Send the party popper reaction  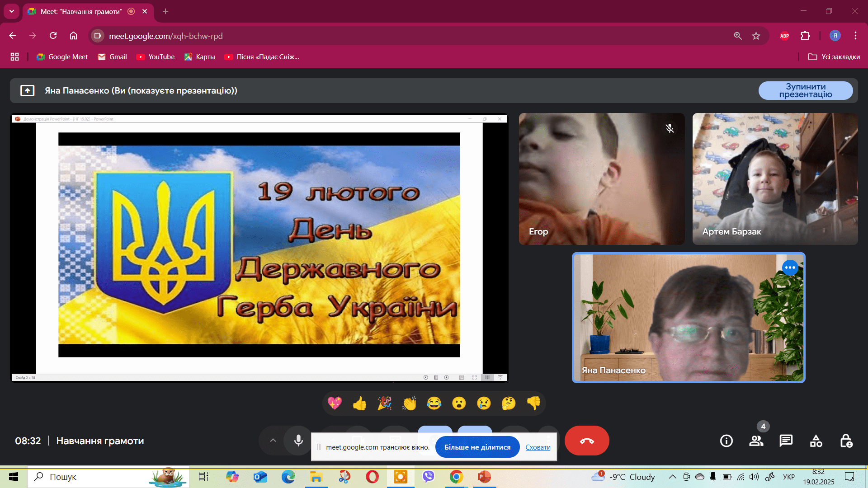click(384, 403)
